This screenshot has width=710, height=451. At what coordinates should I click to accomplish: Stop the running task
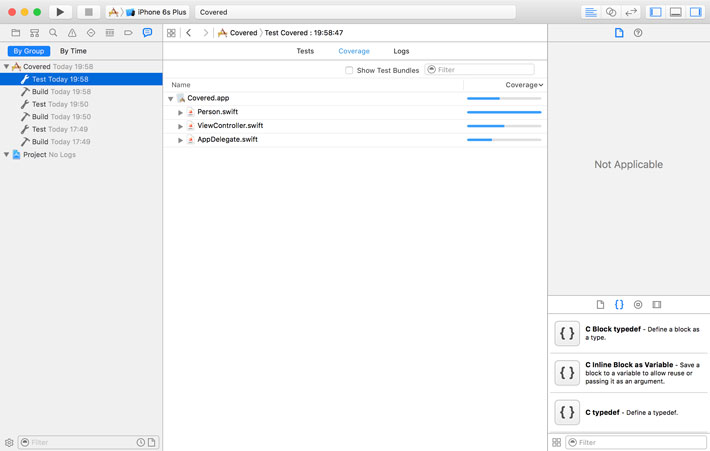[89, 12]
